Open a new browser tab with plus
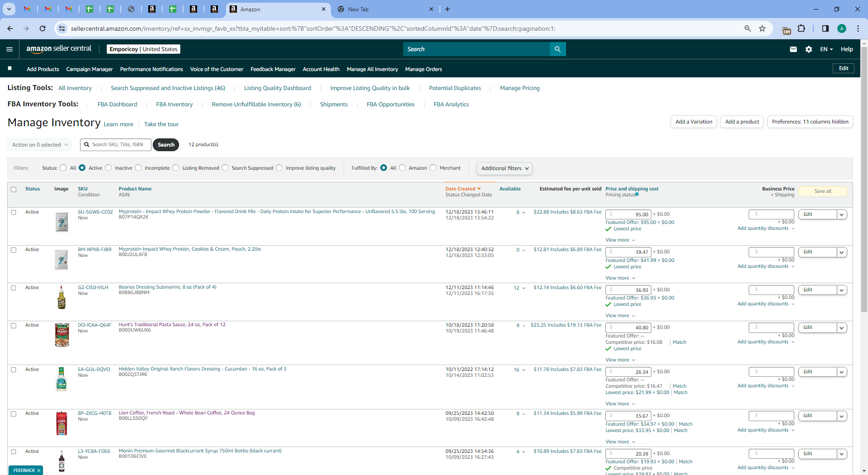This screenshot has height=475, width=868. (x=448, y=9)
